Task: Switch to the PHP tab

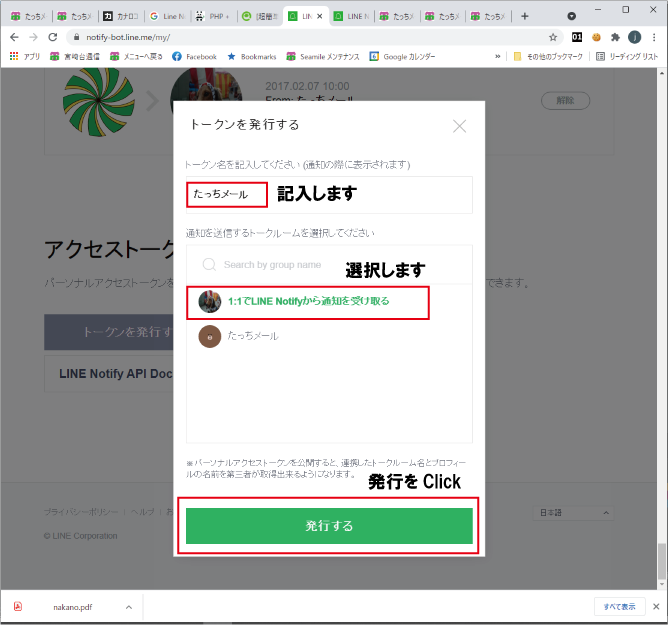Action: [213, 16]
